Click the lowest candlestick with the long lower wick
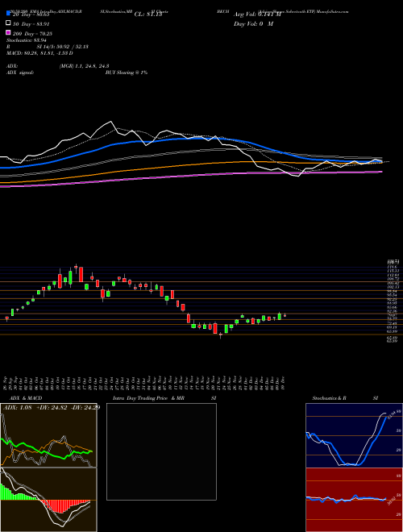Screen dimensions: 403x532 tap(221, 335)
